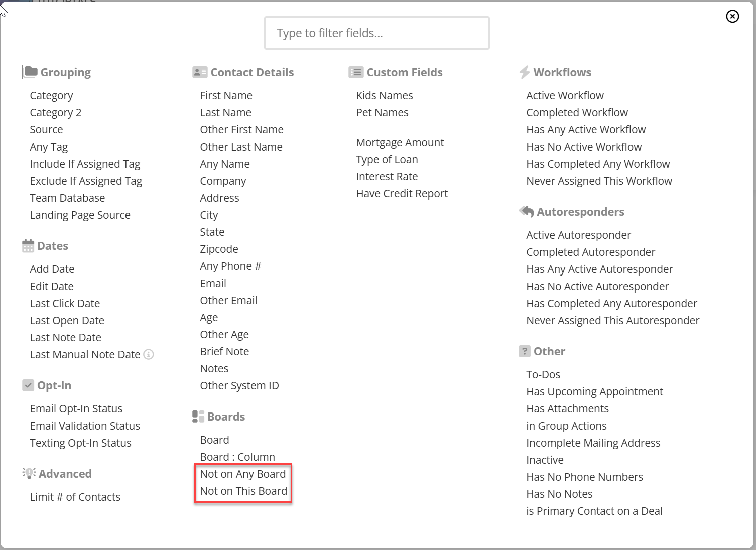Select Other System ID
This screenshot has width=756, height=550.
239,386
